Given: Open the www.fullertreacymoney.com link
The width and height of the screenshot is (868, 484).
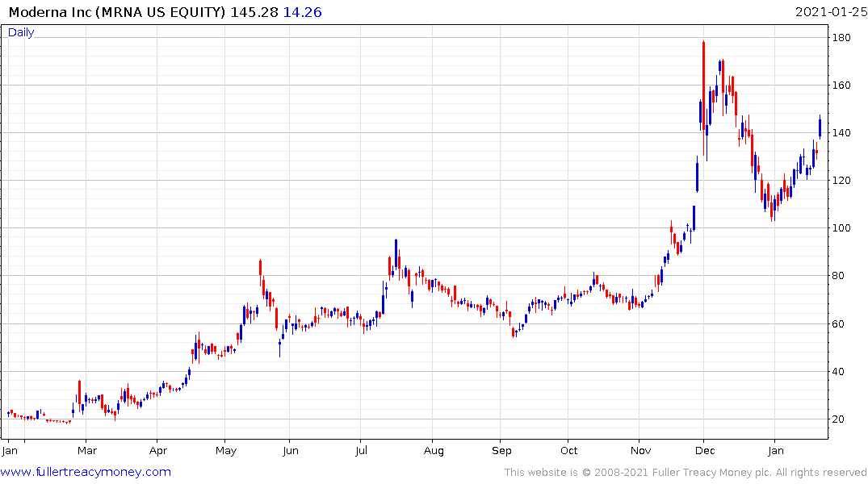Looking at the screenshot, I should [86, 472].
